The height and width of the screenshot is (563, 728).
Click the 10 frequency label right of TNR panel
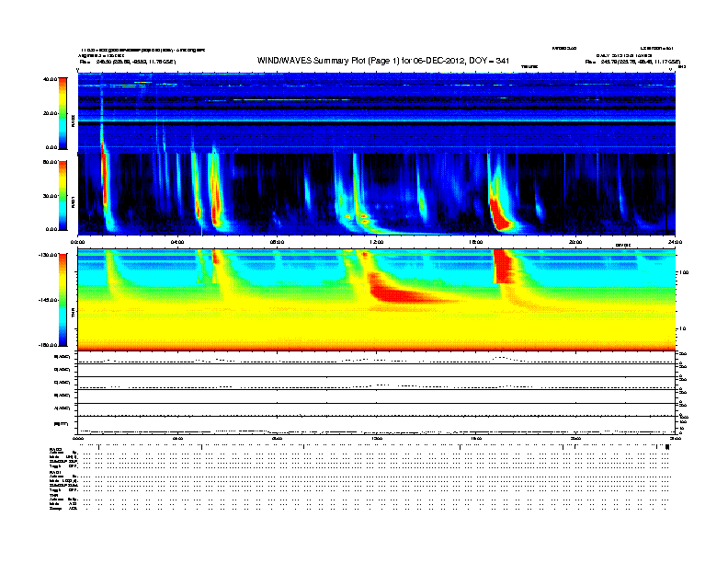(682, 328)
